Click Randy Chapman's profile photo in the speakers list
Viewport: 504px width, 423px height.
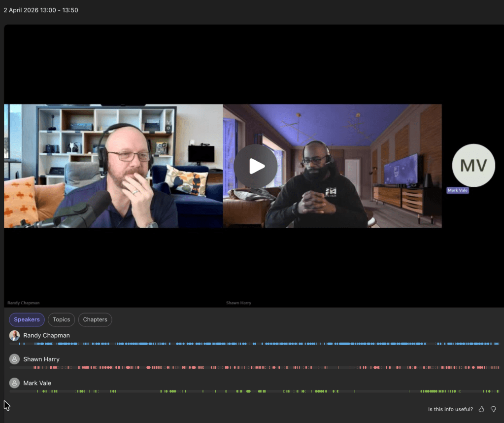pos(14,335)
